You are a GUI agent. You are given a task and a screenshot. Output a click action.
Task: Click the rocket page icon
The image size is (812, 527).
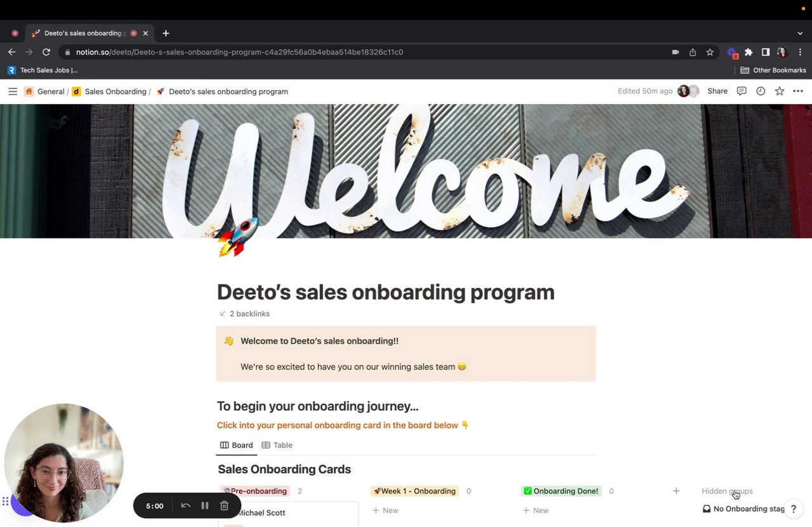[238, 237]
